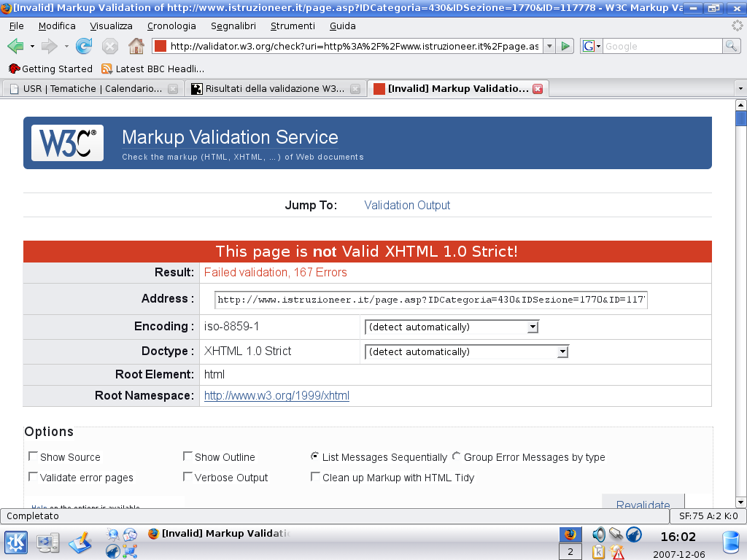
Task: Reload the page with the refresh icon
Action: click(84, 46)
